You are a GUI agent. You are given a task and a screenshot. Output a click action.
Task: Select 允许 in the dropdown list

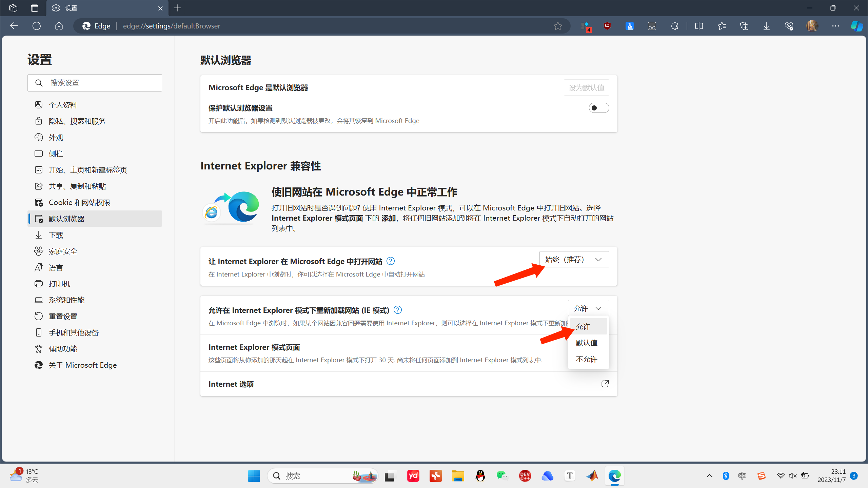click(588, 326)
